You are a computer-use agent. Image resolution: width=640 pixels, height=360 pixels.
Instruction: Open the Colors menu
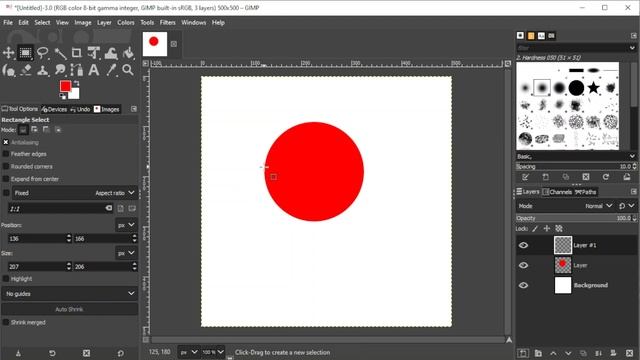point(126,22)
